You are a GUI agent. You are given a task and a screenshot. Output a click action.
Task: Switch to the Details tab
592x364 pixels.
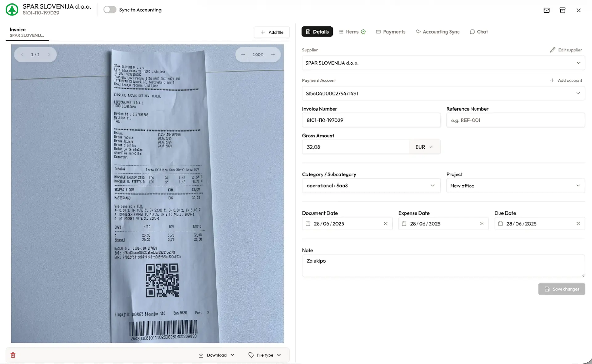point(317,31)
